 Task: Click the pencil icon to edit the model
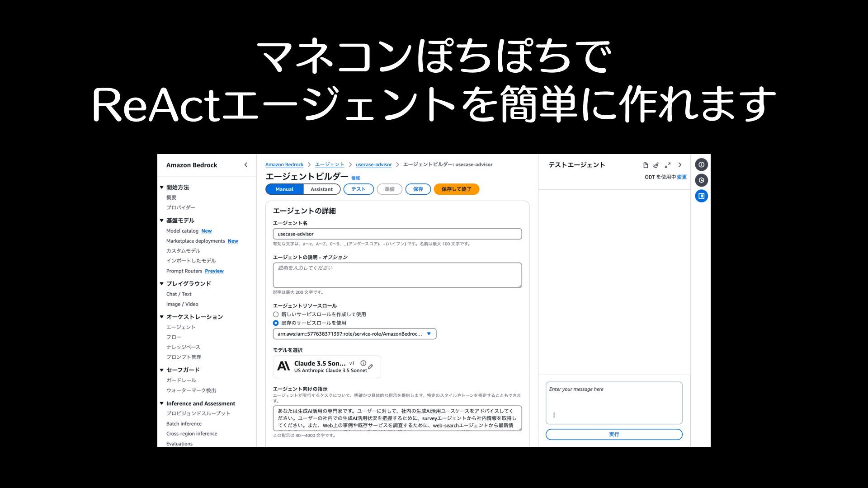click(x=371, y=367)
